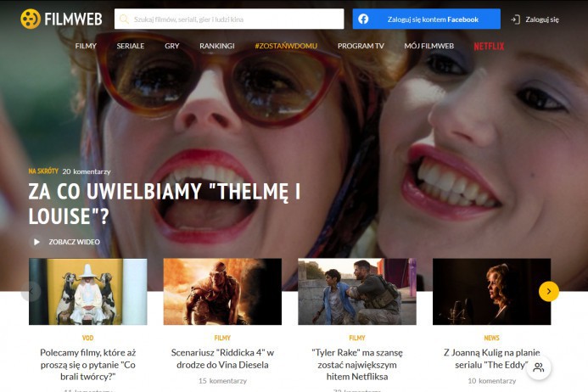Click the previous carousel arrow
Image resolution: width=588 pixels, height=392 pixels.
(31, 291)
